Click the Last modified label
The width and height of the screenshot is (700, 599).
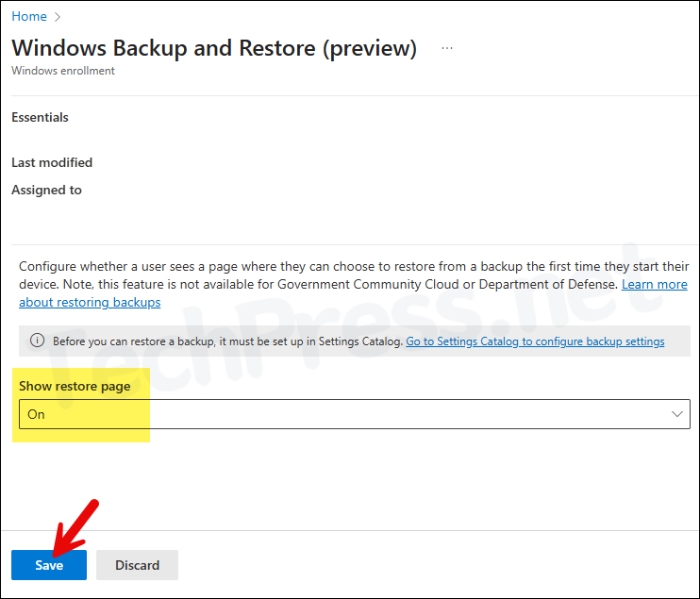[52, 162]
